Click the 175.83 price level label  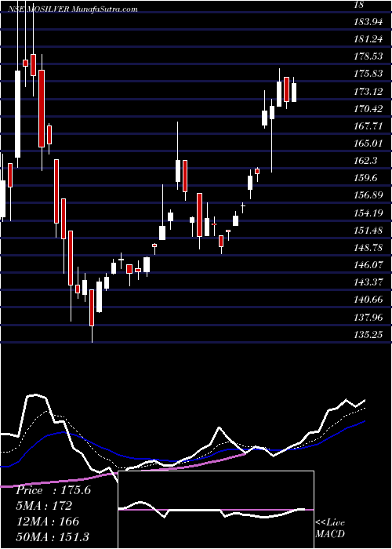(x=368, y=74)
